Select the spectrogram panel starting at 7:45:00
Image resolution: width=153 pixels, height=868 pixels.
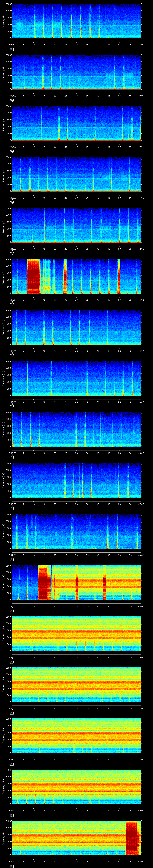click(x=77, y=429)
